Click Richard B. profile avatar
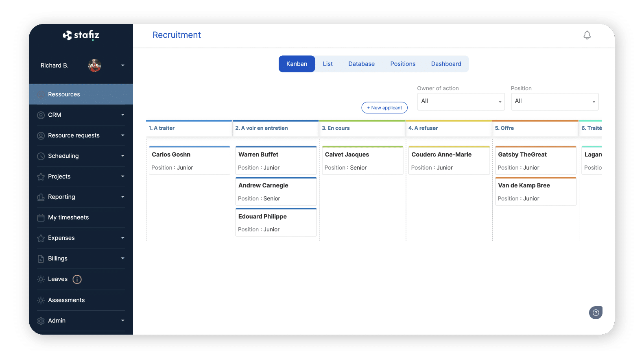Screen dimensions: 644x357 [94, 65]
